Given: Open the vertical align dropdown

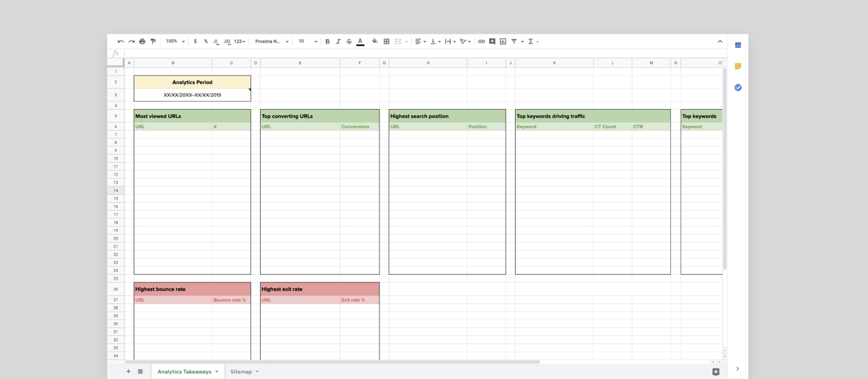Looking at the screenshot, I should (435, 42).
